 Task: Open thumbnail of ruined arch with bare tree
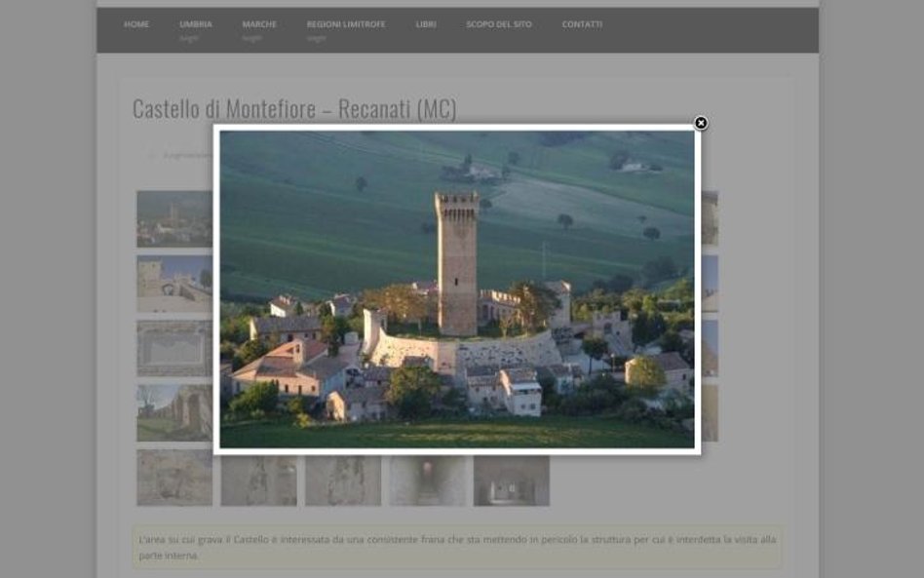click(x=174, y=413)
